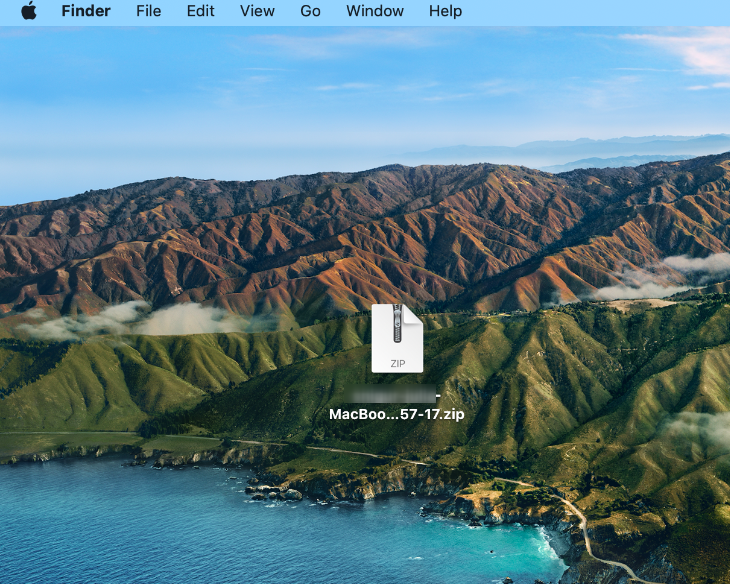Click the zipper graphic on the ZIP file icon
The height and width of the screenshot is (584, 730).
coord(397,322)
